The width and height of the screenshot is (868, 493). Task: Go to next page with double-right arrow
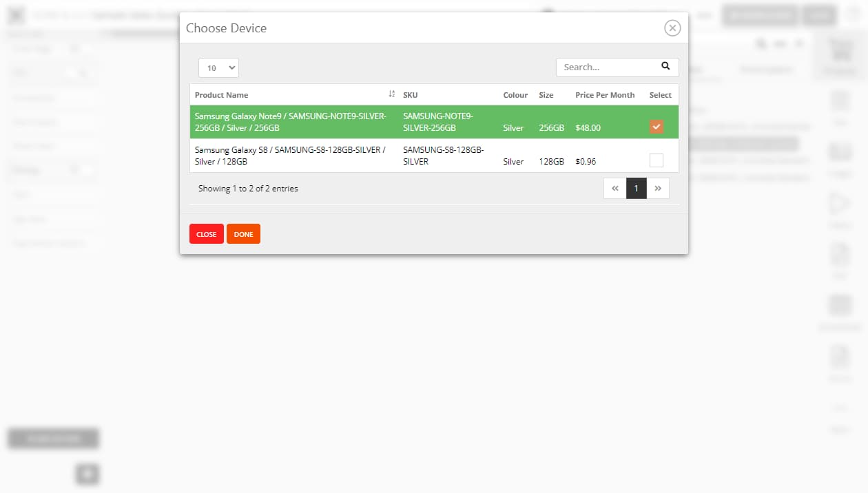(x=658, y=189)
